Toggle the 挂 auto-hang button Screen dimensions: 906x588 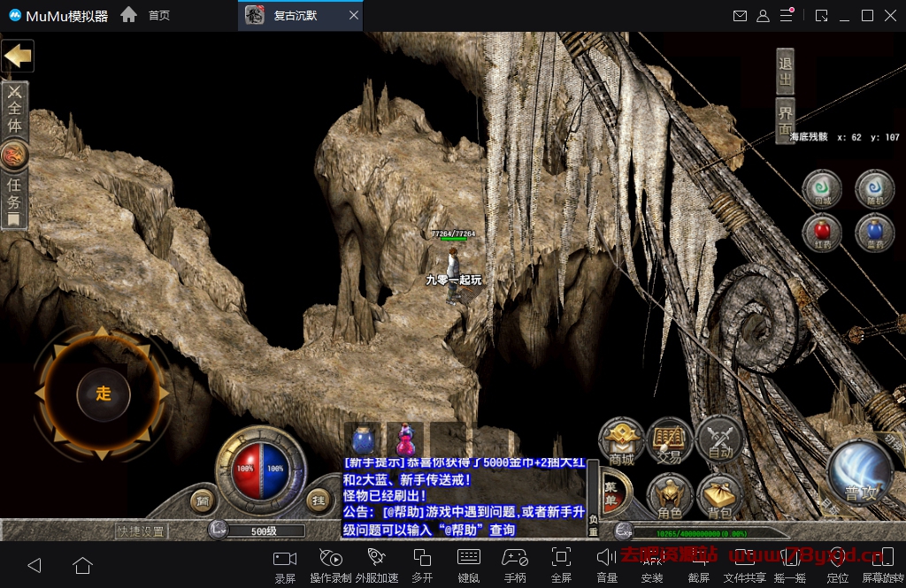[319, 500]
